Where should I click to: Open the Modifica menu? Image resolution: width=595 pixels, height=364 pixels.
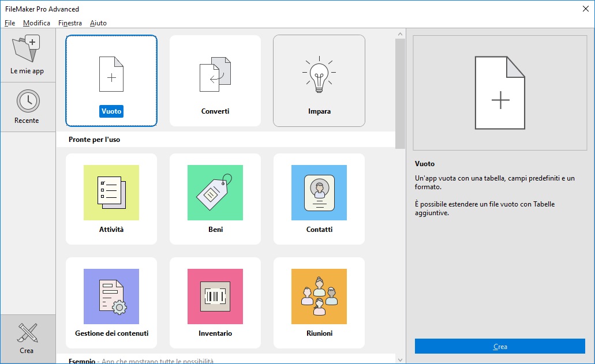pyautogui.click(x=36, y=23)
